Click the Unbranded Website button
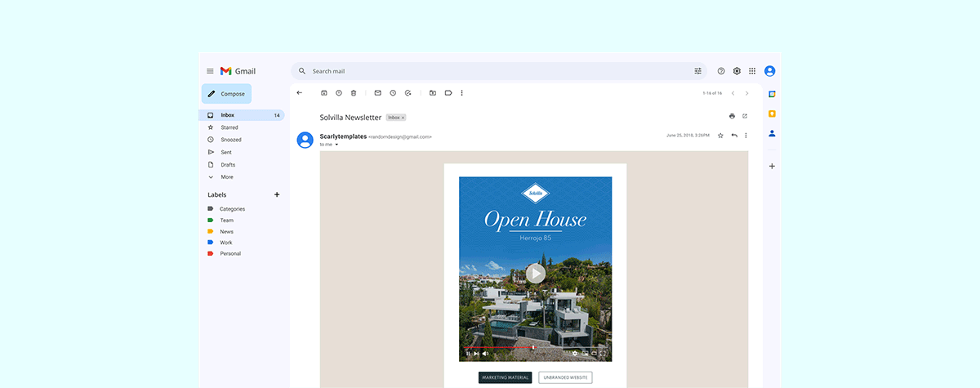Image resolution: width=980 pixels, height=388 pixels. (565, 377)
